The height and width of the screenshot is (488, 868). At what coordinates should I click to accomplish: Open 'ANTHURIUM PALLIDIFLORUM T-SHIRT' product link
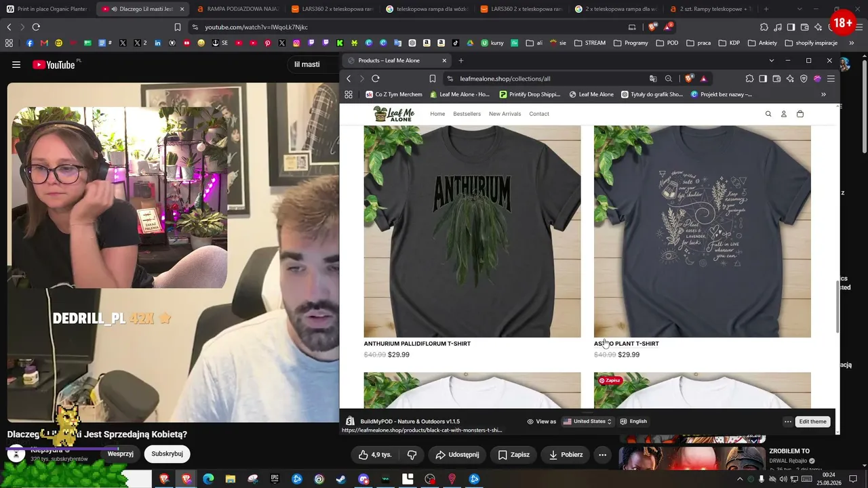click(x=417, y=344)
